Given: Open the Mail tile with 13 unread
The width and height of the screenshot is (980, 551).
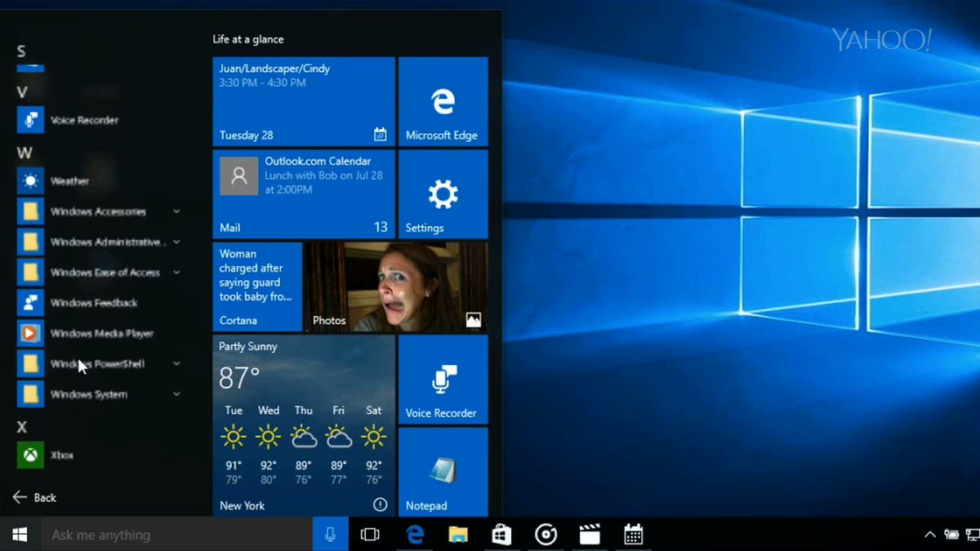Looking at the screenshot, I should tap(304, 194).
